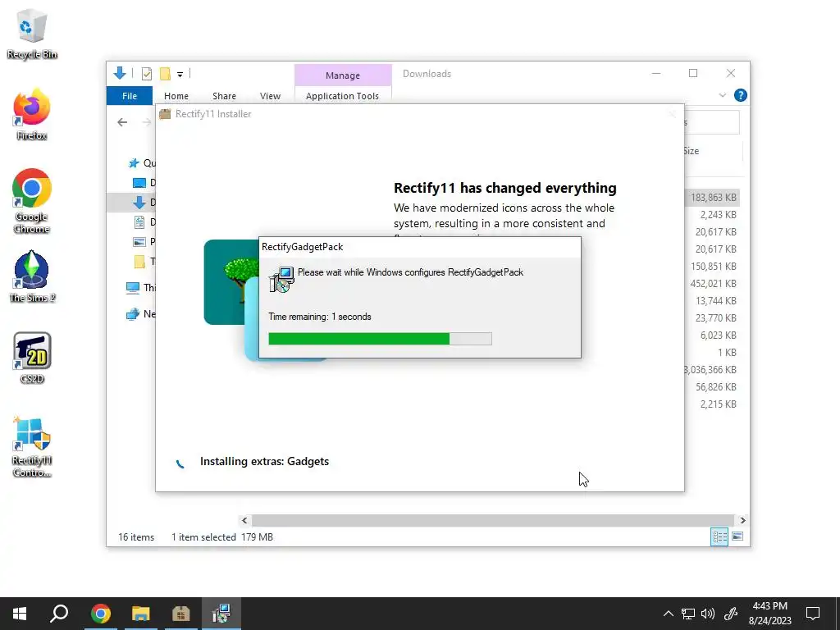The height and width of the screenshot is (630, 840).
Task: Open Google Chrome desktop shortcut
Action: 32,202
